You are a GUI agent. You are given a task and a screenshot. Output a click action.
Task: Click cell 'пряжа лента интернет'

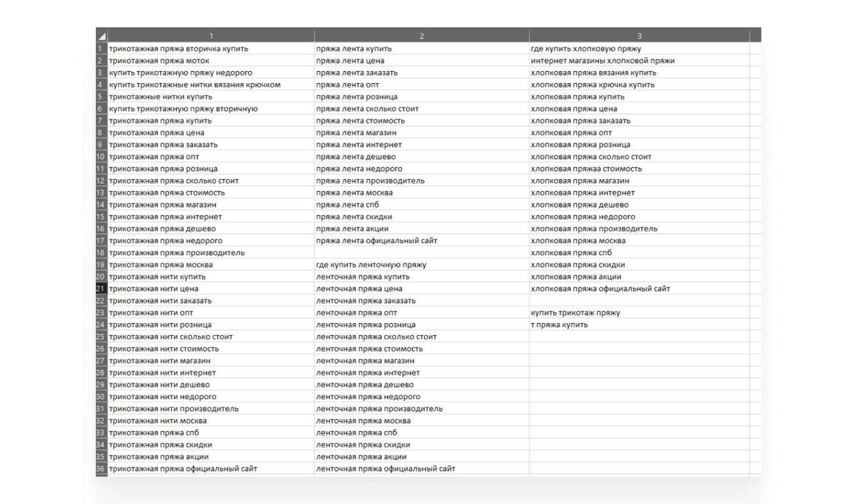tap(421, 145)
